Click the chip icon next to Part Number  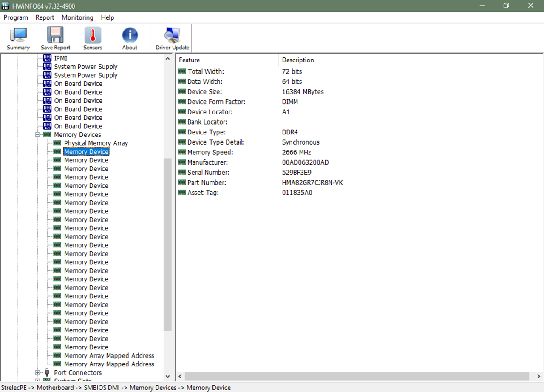[182, 183]
